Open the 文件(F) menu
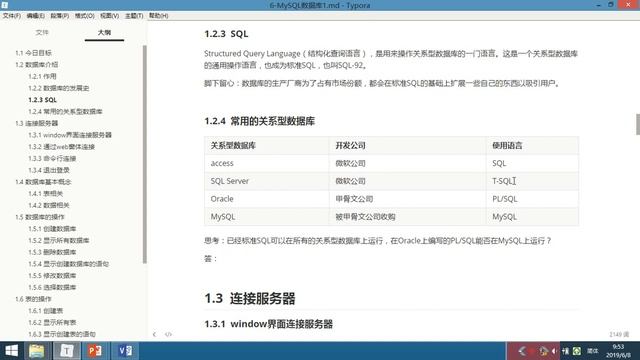Image resolution: width=640 pixels, height=360 pixels. tap(11, 16)
